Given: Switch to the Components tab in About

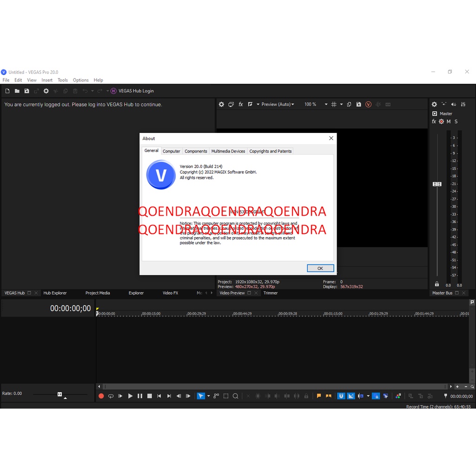Looking at the screenshot, I should pyautogui.click(x=196, y=151).
